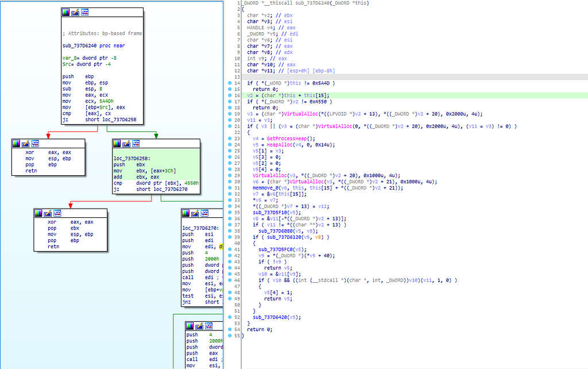Toggle breakpoint dot on pseudocode line 46
The width and height of the screenshot is (588, 369).
230,280
